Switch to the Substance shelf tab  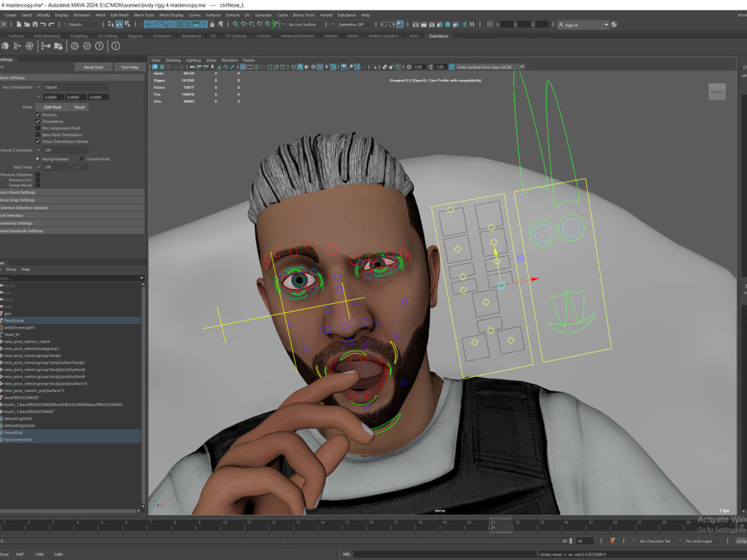coord(438,36)
